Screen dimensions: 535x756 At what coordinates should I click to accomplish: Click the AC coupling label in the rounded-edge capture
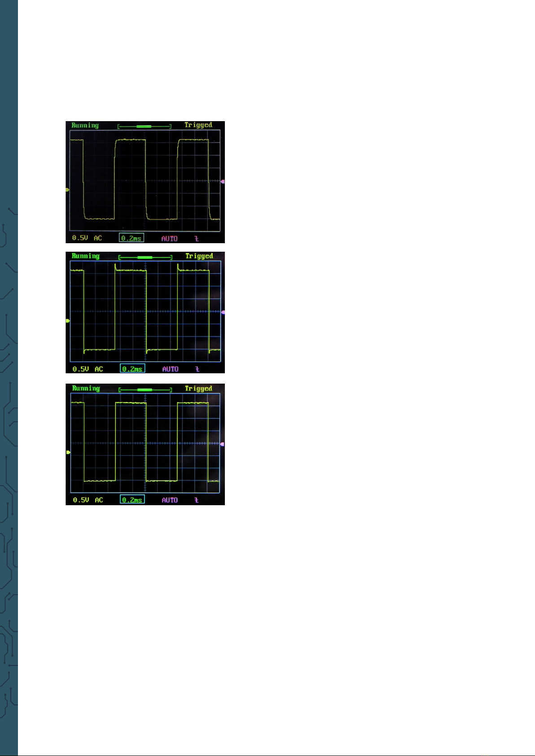(98, 238)
